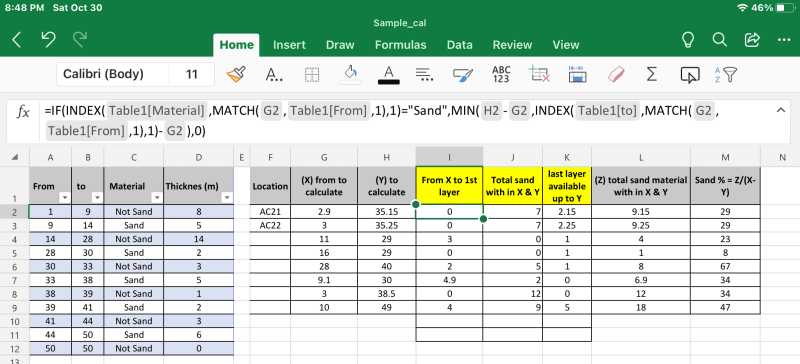Open the font size 11 box
This screenshot has width=800, height=364.
pyautogui.click(x=191, y=75)
